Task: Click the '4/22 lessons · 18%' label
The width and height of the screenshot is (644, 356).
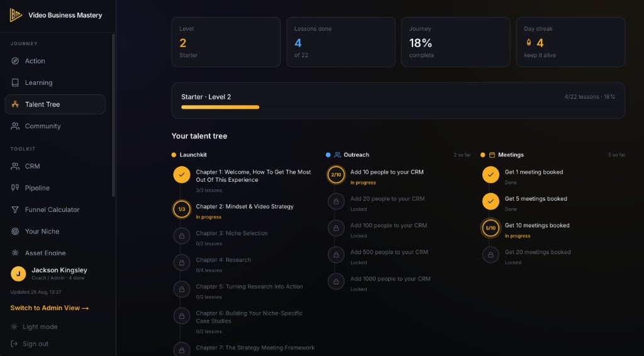Action: click(590, 97)
